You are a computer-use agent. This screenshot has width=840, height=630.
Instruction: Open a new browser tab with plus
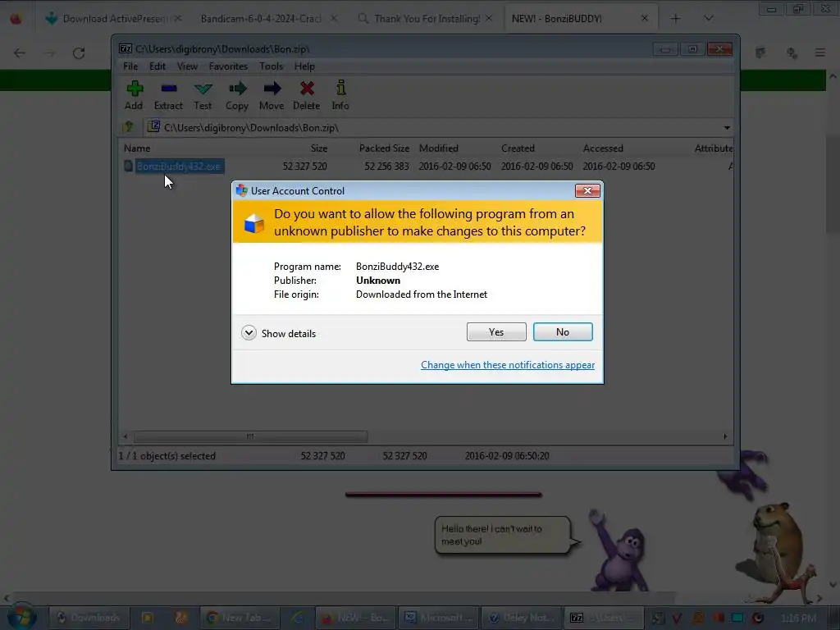(x=675, y=18)
